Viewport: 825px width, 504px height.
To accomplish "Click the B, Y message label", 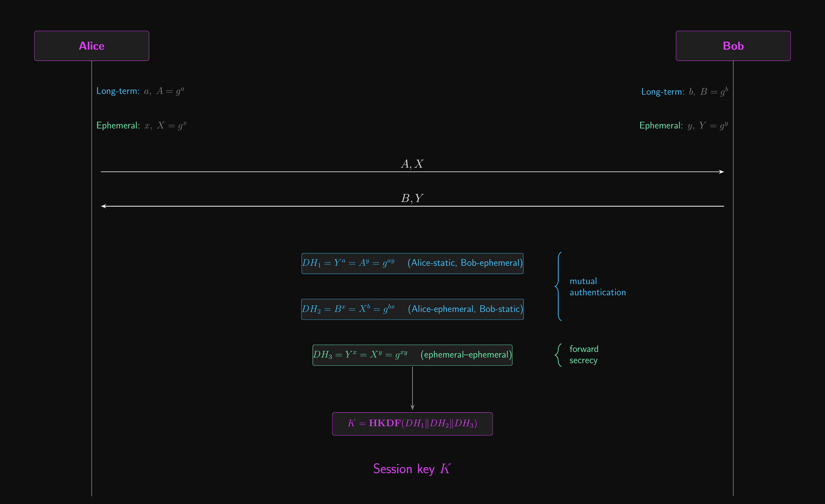I will click(x=412, y=198).
